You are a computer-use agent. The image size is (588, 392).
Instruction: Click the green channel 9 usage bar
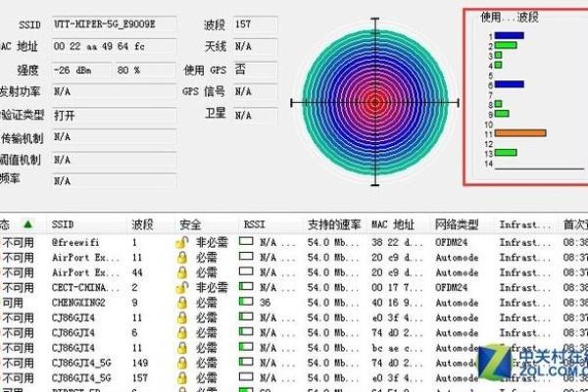click(x=502, y=114)
